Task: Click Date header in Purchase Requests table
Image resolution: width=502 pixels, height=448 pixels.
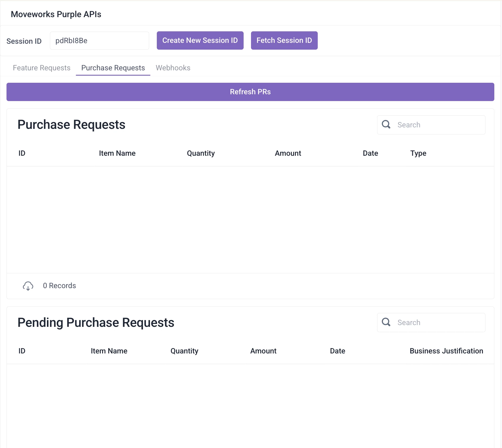Action: point(370,153)
